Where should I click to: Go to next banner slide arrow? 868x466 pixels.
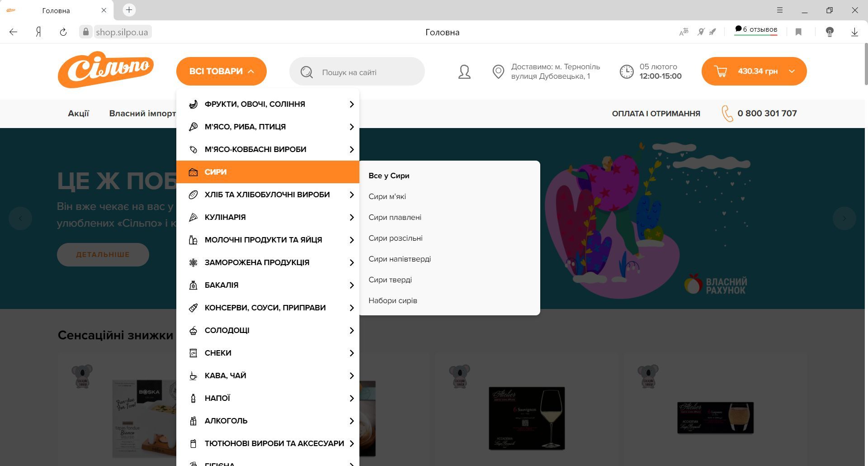tap(844, 219)
